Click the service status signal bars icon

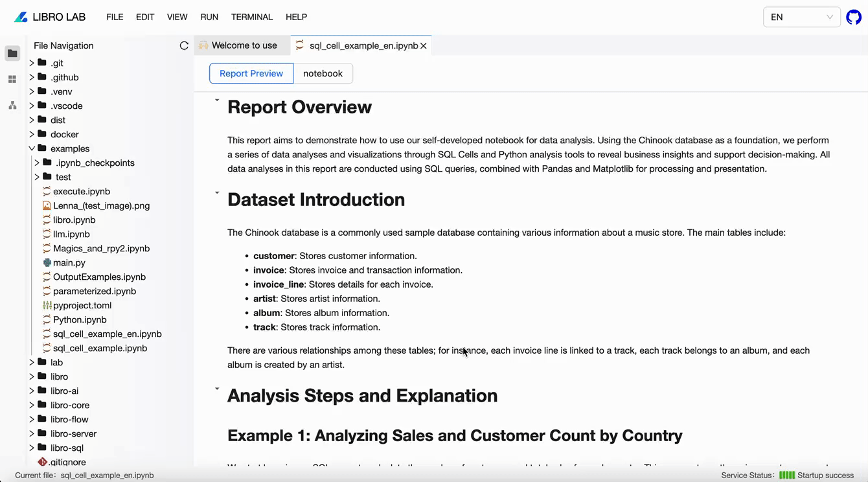tap(786, 475)
